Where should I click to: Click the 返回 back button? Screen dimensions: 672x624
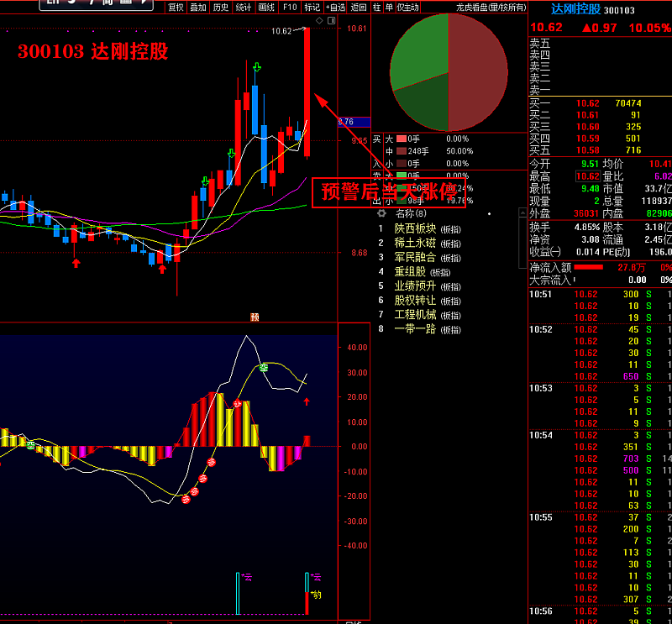point(359,7)
